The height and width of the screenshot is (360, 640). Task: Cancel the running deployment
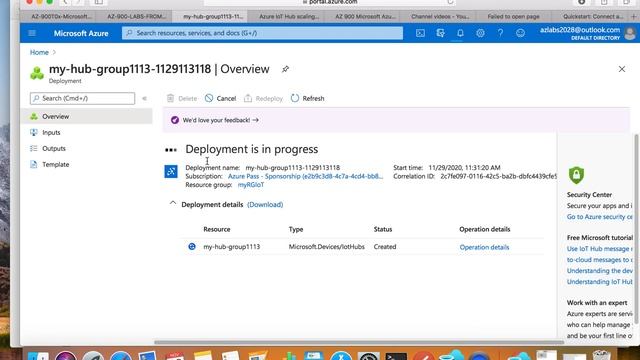pyautogui.click(x=220, y=98)
